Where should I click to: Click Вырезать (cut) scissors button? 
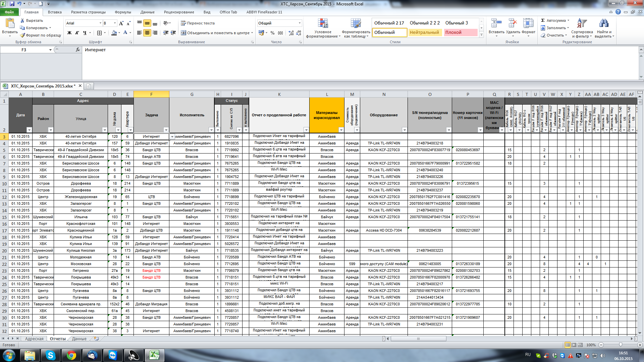pos(31,20)
